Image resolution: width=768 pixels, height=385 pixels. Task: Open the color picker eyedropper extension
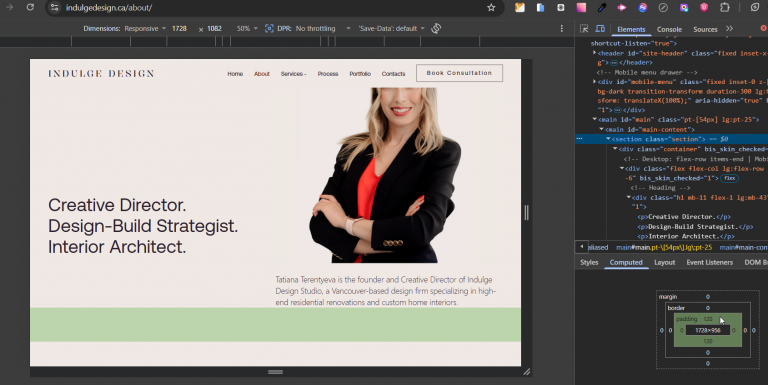click(x=601, y=7)
